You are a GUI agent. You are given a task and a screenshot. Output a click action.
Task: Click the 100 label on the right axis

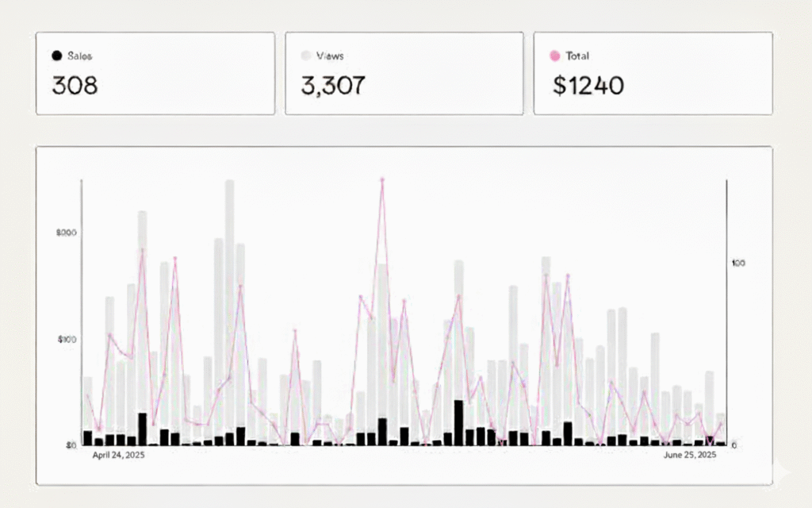pyautogui.click(x=739, y=263)
